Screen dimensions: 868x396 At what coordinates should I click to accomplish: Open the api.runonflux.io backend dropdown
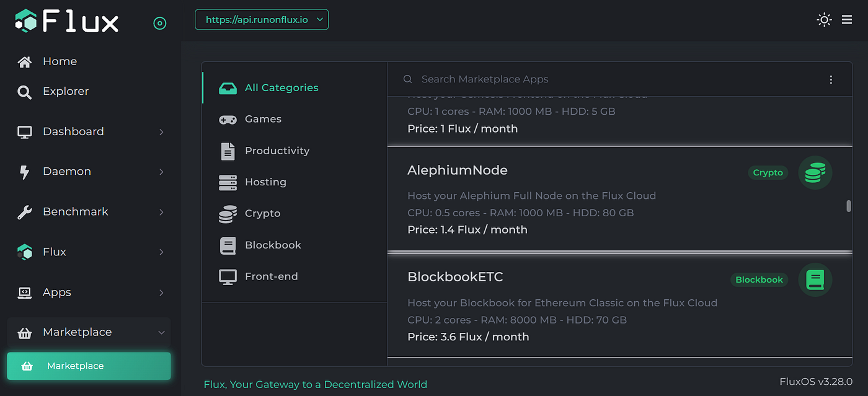pyautogui.click(x=262, y=19)
